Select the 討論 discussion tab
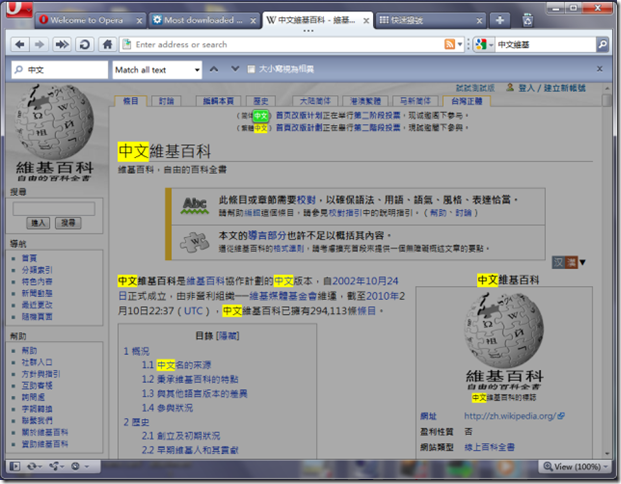 pyautogui.click(x=166, y=101)
